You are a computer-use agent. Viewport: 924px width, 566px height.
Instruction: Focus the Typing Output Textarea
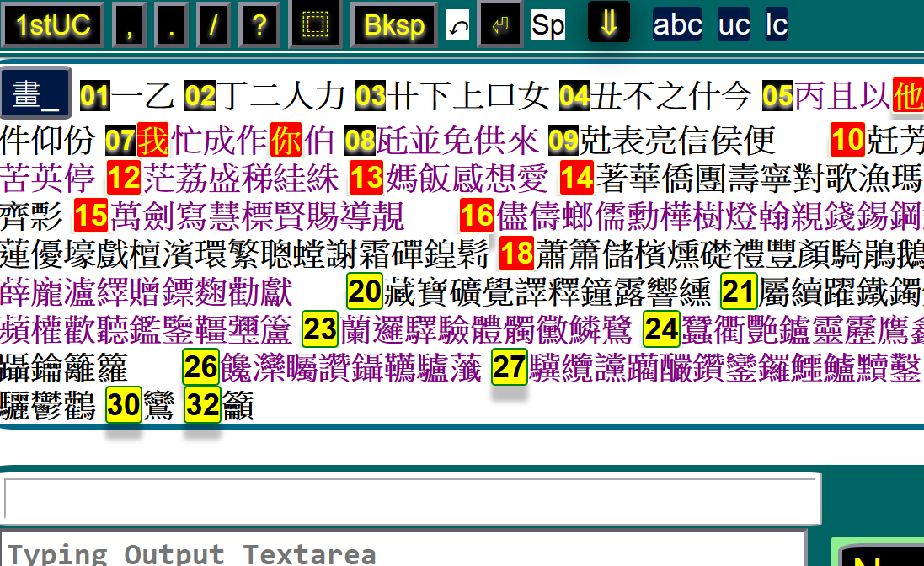click(x=403, y=550)
